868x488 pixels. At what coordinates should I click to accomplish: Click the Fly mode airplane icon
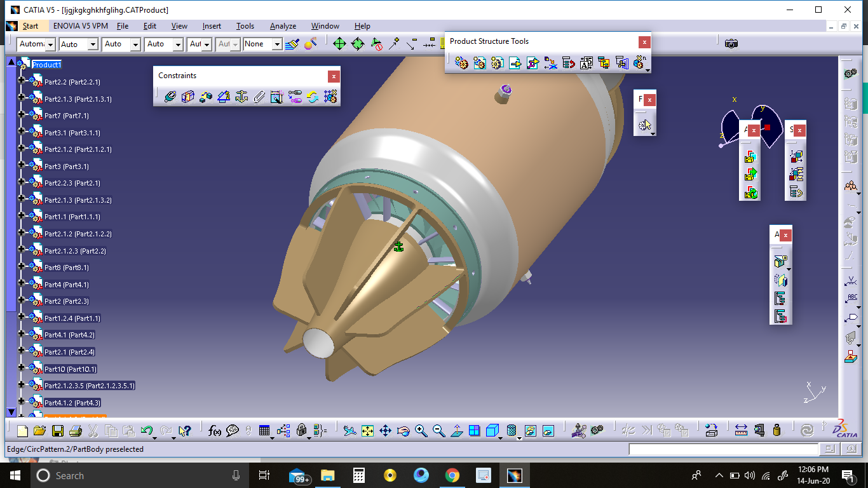349,431
